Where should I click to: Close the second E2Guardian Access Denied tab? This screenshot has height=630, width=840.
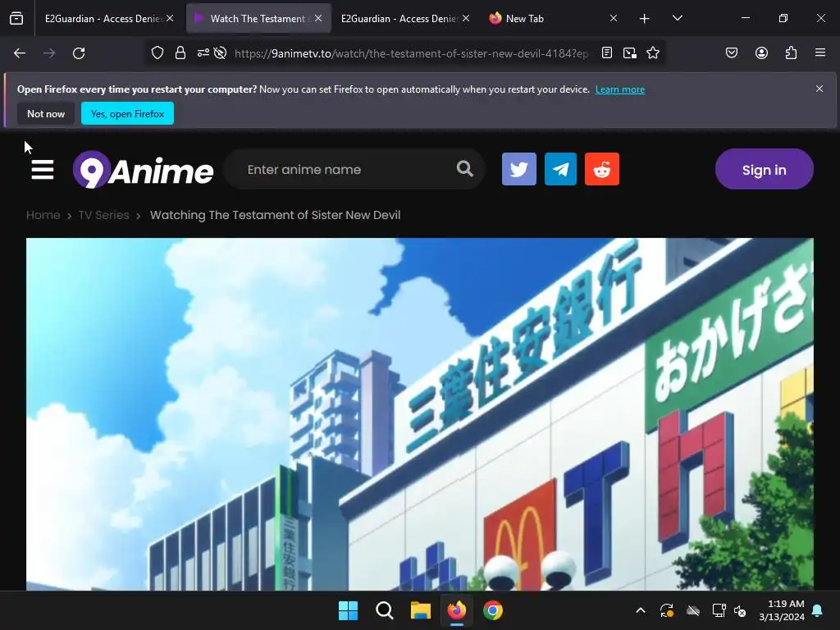click(466, 18)
